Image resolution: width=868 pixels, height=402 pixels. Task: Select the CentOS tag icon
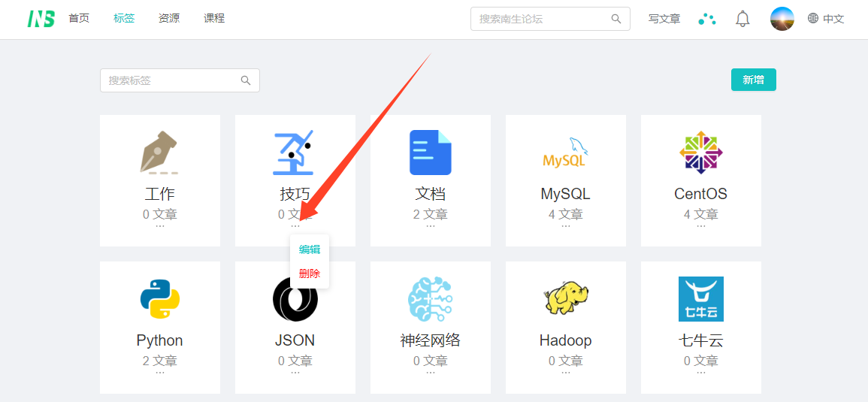click(x=700, y=153)
